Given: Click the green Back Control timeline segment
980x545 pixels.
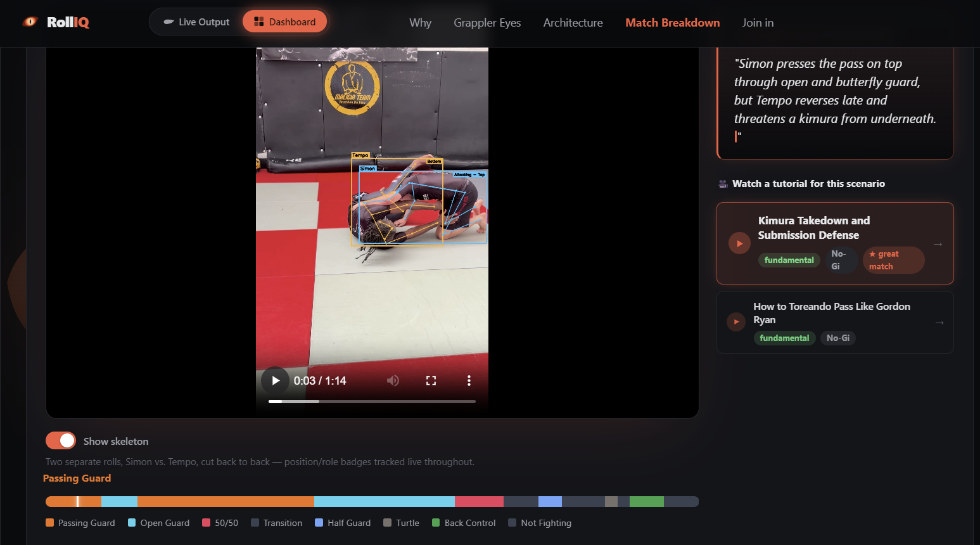Looking at the screenshot, I should [x=646, y=501].
